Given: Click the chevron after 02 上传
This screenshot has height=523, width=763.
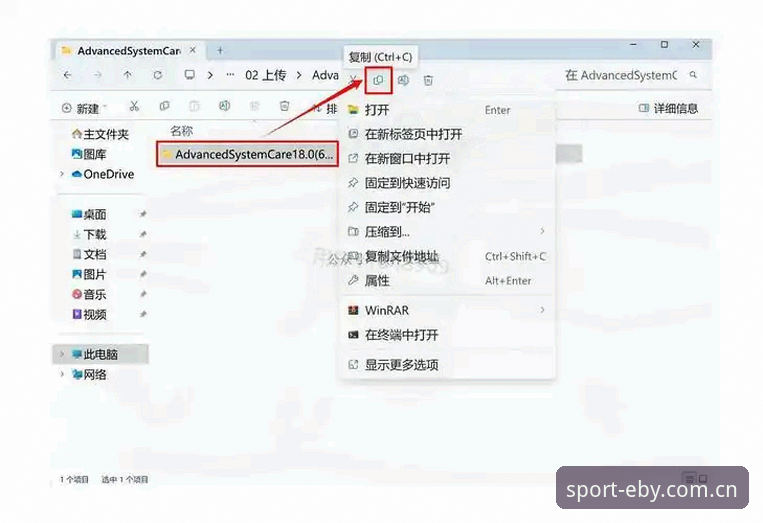Looking at the screenshot, I should (299, 75).
